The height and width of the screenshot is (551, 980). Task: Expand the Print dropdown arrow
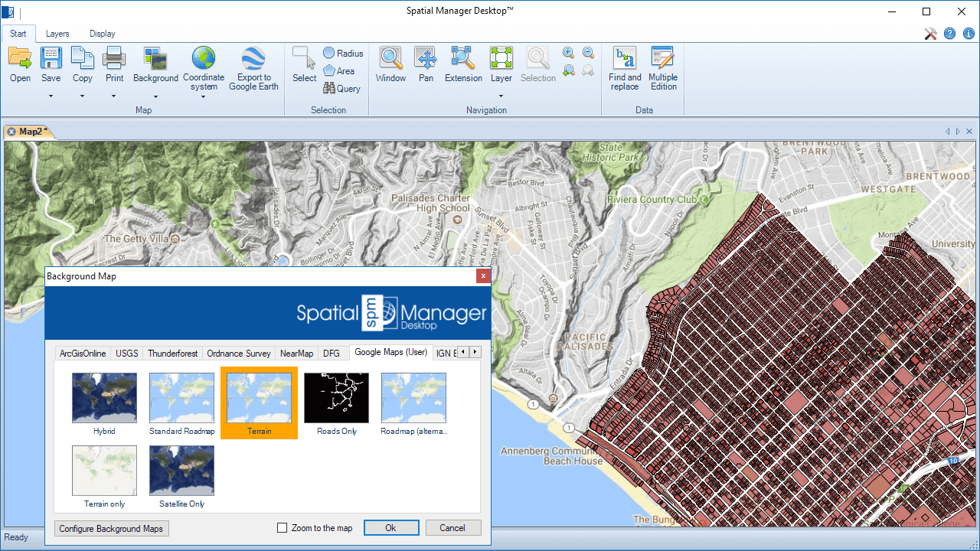point(114,96)
